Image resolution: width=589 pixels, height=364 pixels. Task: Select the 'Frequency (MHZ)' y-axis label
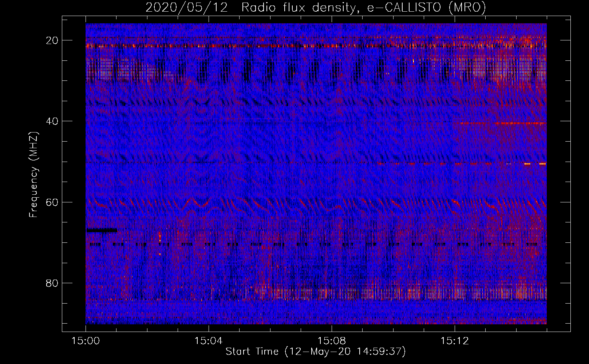point(33,175)
